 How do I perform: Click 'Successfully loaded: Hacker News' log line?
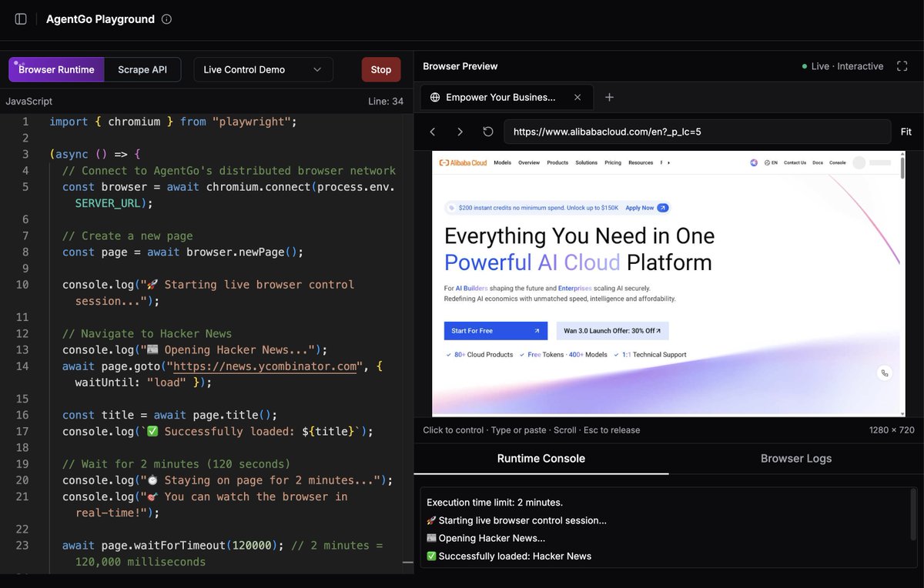point(509,556)
